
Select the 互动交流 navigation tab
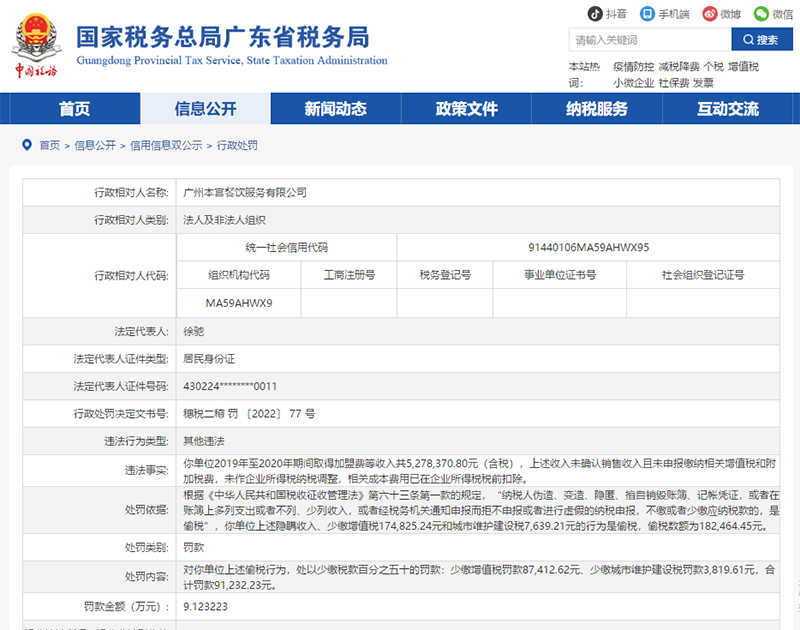[x=727, y=109]
